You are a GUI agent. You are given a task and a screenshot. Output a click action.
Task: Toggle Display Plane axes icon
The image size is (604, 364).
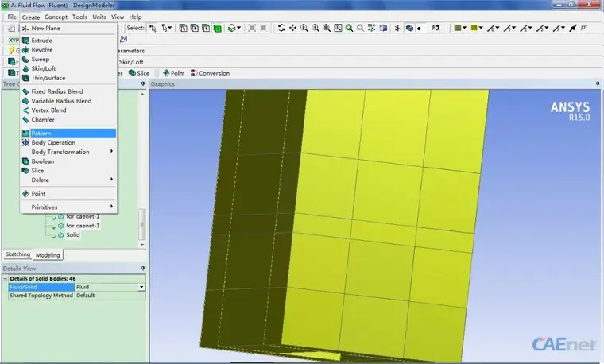tap(397, 28)
